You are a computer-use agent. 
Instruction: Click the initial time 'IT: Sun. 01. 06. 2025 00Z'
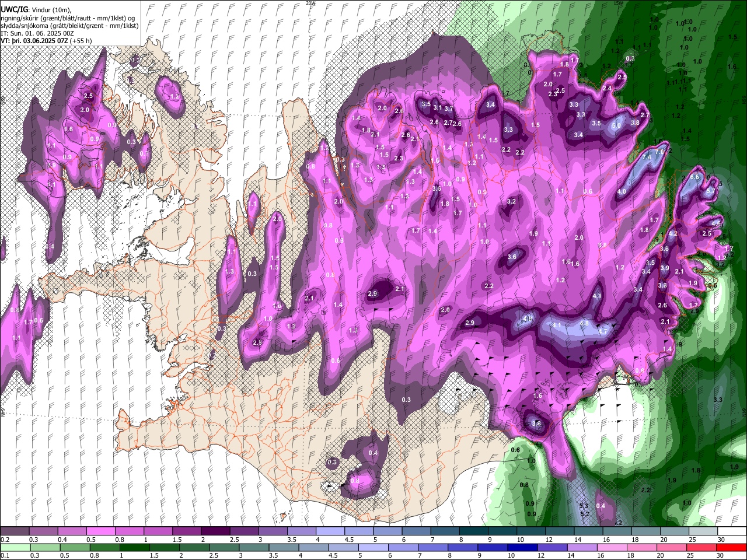pos(37,33)
